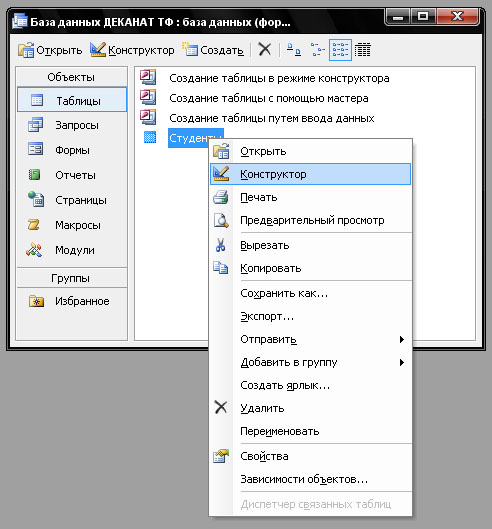Choose Конструктор from the context menu

[310, 174]
